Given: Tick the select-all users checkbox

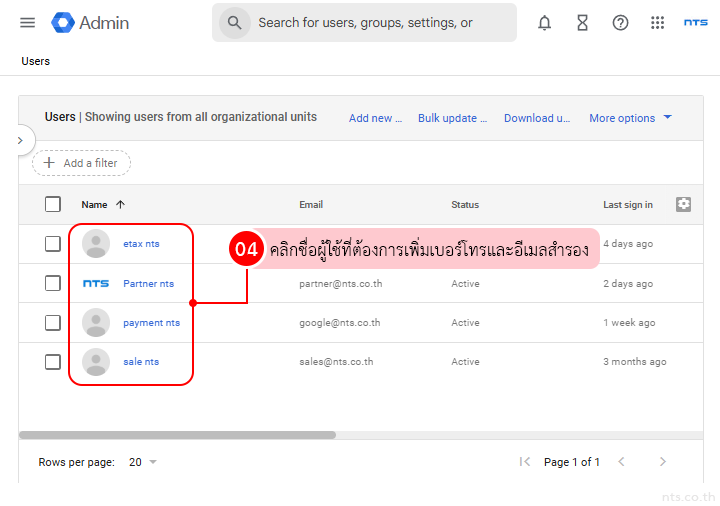Looking at the screenshot, I should tap(53, 204).
